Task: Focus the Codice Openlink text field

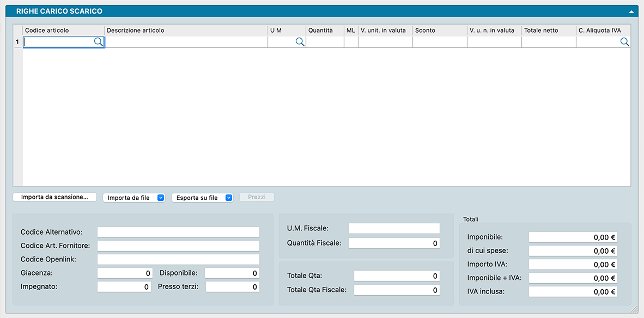Action: [x=178, y=259]
